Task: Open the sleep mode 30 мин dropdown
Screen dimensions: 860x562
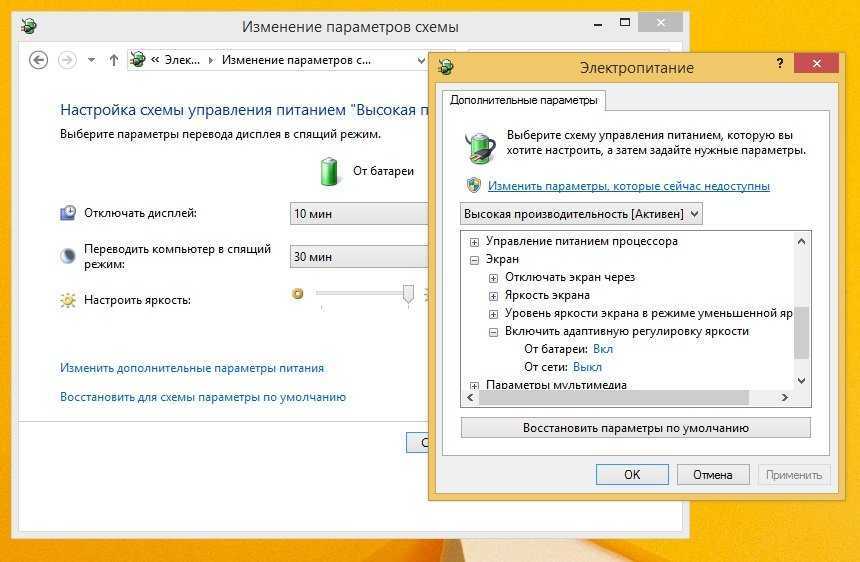Action: 359,256
